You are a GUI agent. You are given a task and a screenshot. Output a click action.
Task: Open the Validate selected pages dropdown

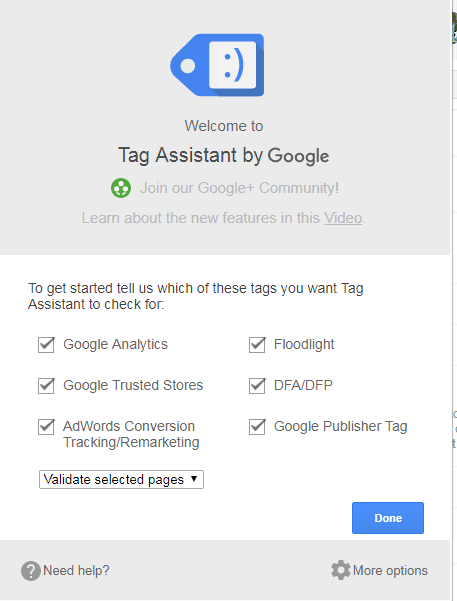tap(121, 479)
